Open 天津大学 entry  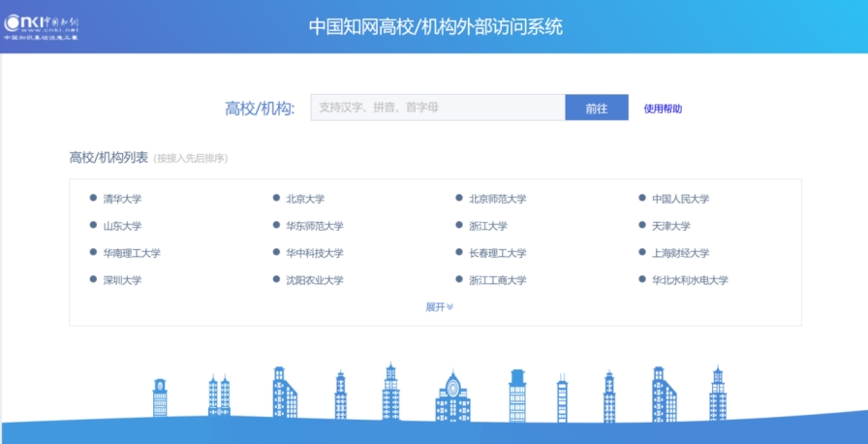pyautogui.click(x=671, y=226)
